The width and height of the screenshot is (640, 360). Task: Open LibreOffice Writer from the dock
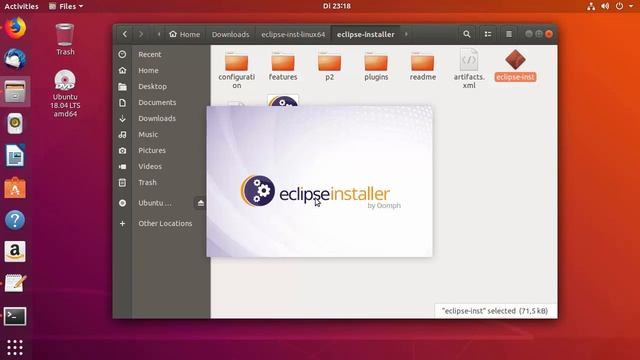15,156
